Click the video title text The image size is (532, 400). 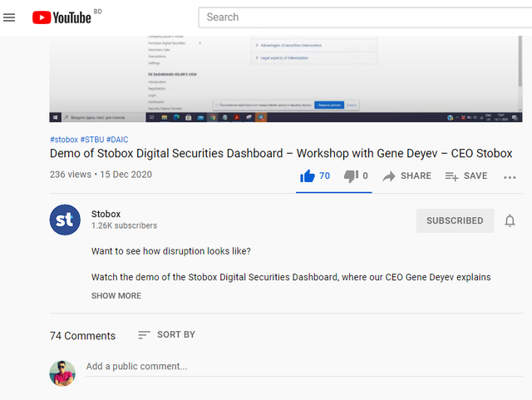point(281,154)
